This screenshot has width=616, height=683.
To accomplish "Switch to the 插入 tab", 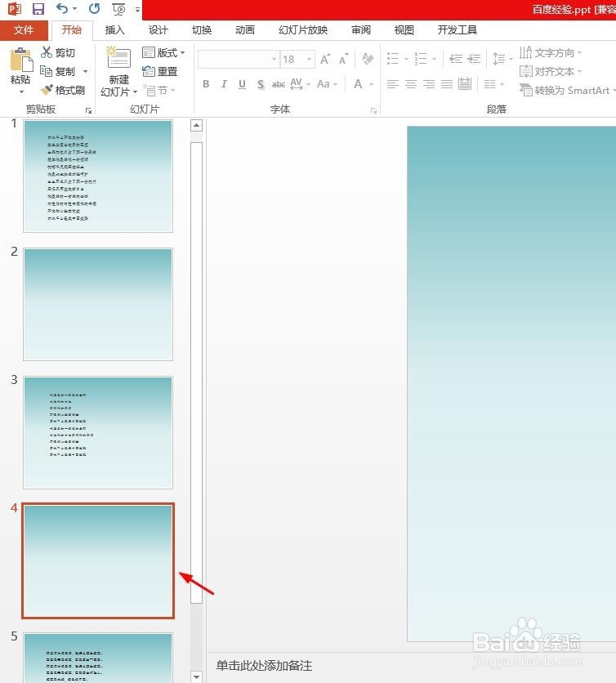I will [115, 30].
